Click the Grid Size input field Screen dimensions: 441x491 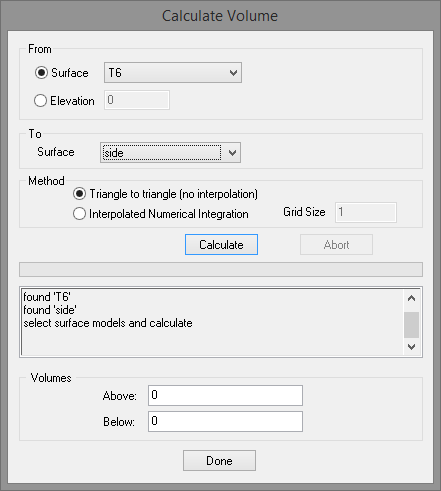[366, 212]
